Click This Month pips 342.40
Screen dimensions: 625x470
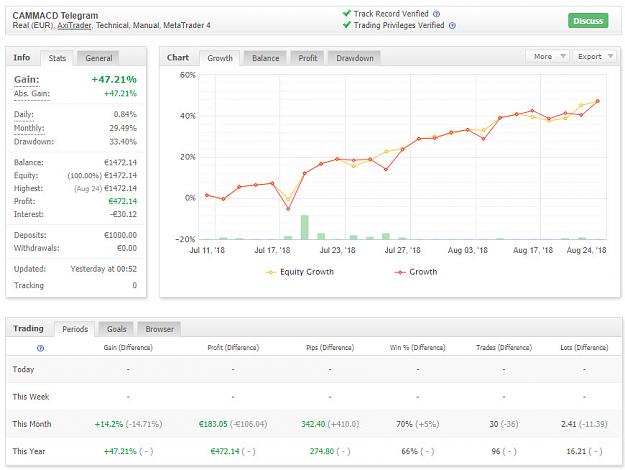pyautogui.click(x=313, y=424)
